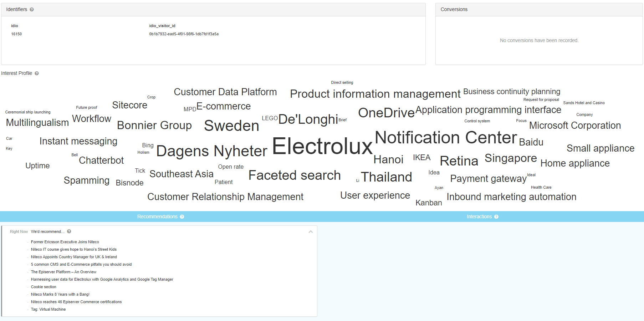Click Customer Data Platform topic
Viewport: 644px width, 321px height.
[x=225, y=92]
